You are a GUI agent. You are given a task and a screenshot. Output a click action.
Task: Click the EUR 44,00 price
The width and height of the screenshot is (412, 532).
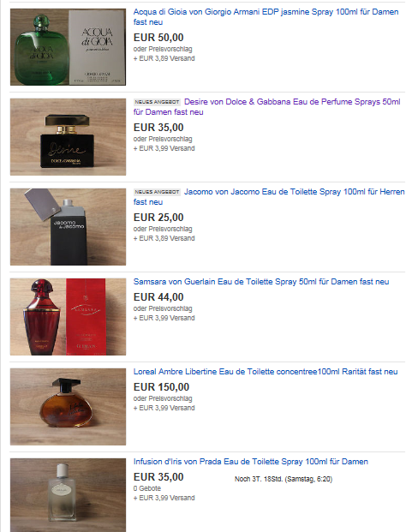[x=158, y=297]
